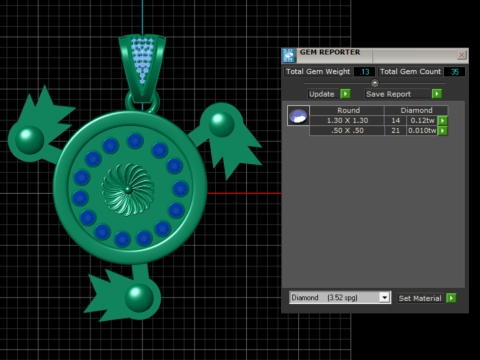Select the swirl center of the pendant

click(128, 190)
